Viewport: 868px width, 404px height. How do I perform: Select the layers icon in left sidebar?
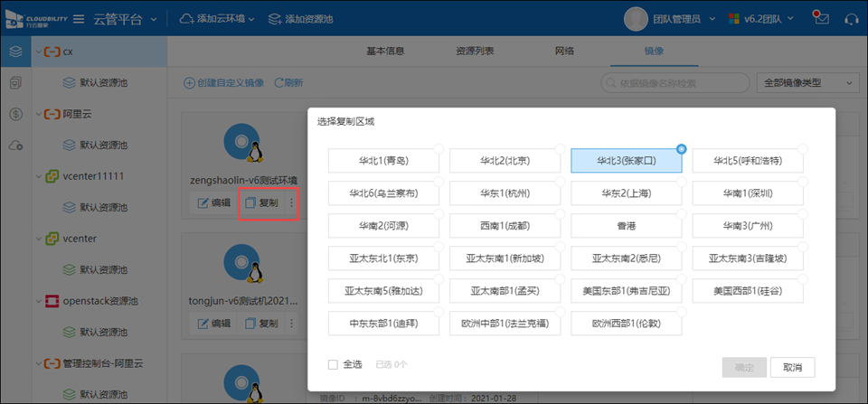coord(15,52)
